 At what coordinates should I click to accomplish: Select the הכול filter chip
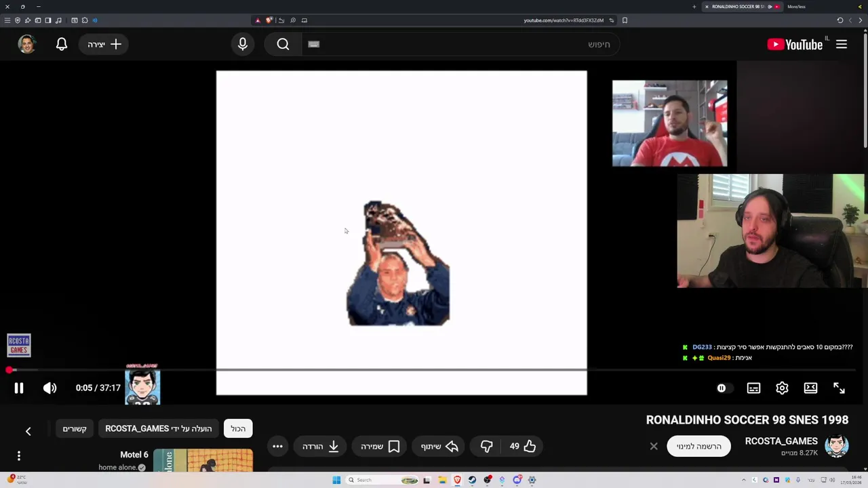pos(238,428)
